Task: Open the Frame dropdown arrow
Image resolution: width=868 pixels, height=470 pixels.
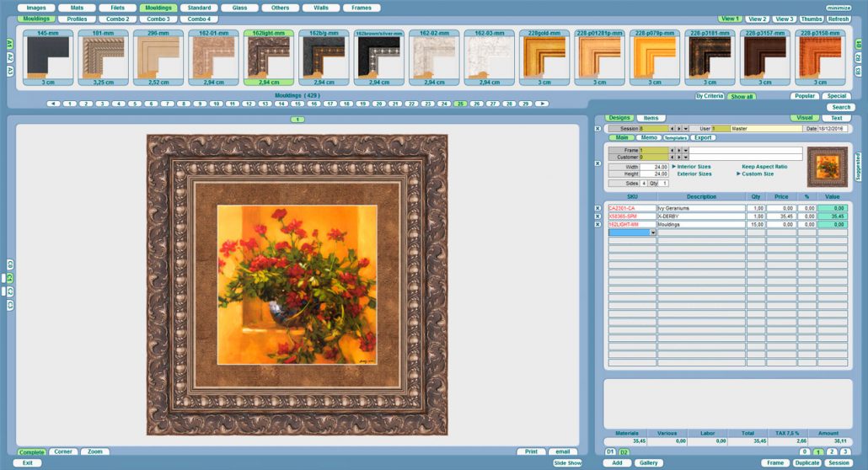Action: coord(686,150)
